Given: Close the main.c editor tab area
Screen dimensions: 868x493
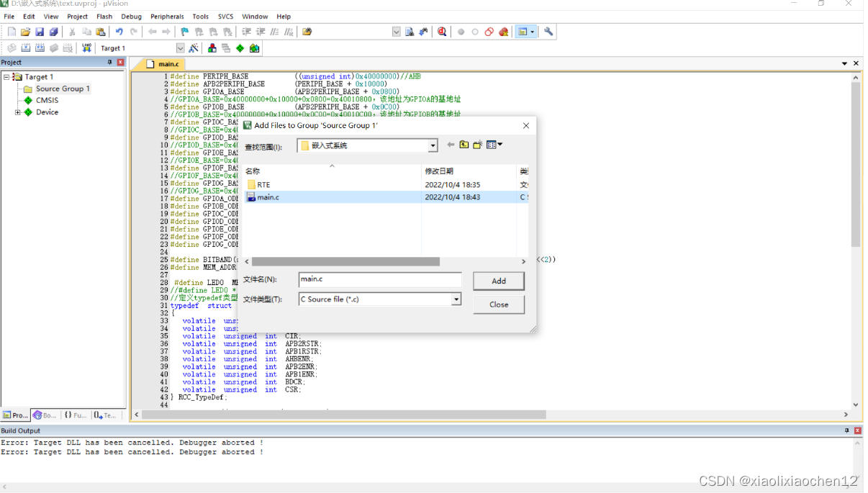Looking at the screenshot, I should pyautogui.click(x=856, y=63).
